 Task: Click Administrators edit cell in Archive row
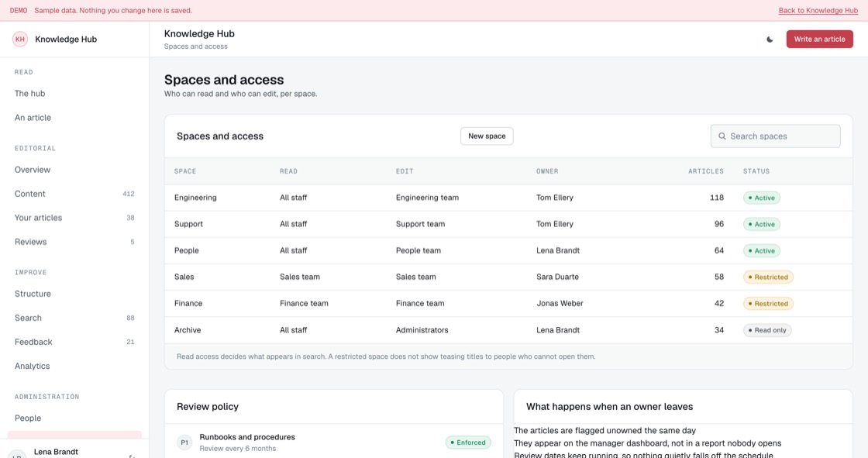[x=422, y=330]
